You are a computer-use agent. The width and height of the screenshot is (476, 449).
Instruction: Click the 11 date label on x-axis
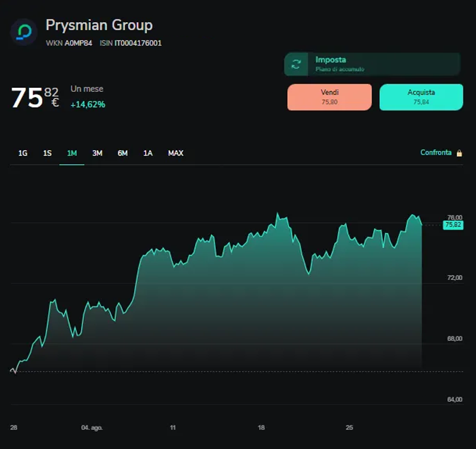pyautogui.click(x=172, y=428)
